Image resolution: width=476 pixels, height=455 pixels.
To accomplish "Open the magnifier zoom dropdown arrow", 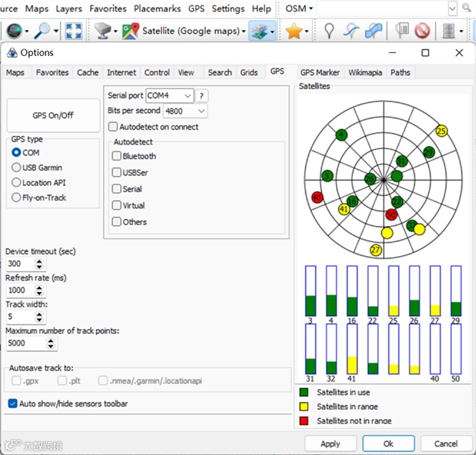I will (56, 31).
